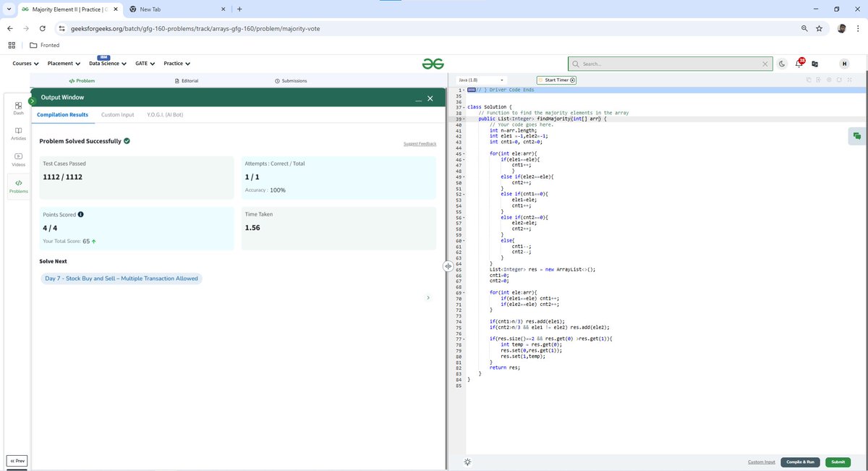Image resolution: width=868 pixels, height=471 pixels.
Task: Expand the GATE menu
Action: [145, 64]
